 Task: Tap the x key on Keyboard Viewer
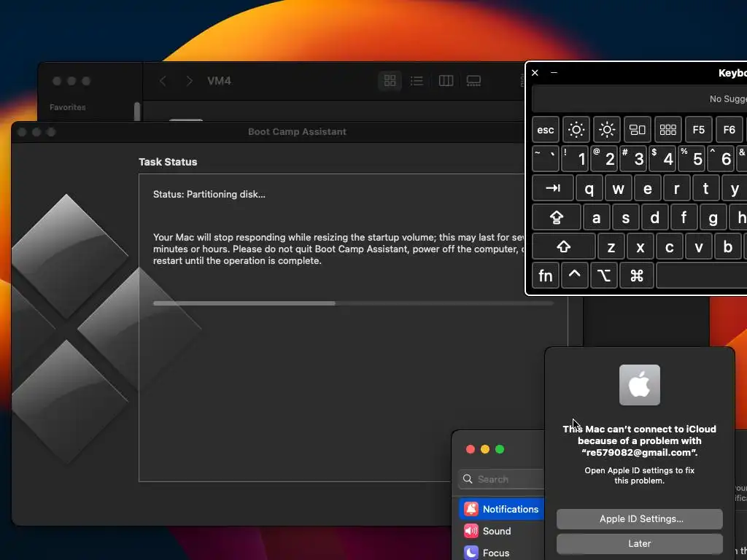tap(640, 246)
